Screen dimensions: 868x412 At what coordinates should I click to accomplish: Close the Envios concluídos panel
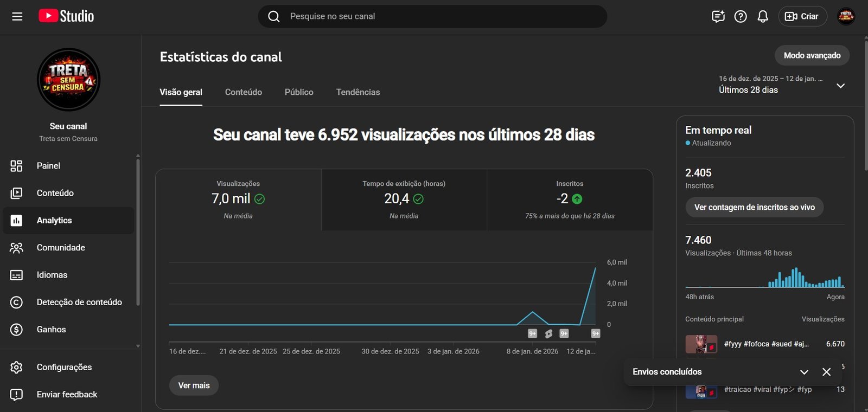[826, 372]
